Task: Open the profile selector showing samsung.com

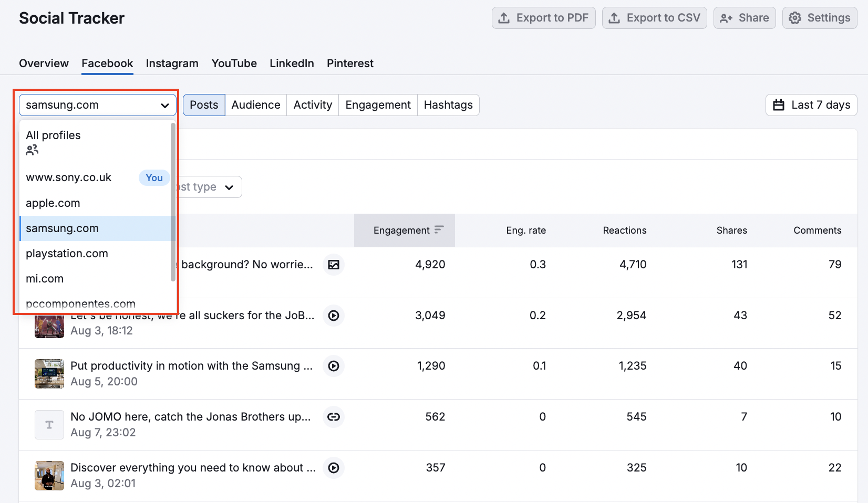Action: (x=97, y=104)
